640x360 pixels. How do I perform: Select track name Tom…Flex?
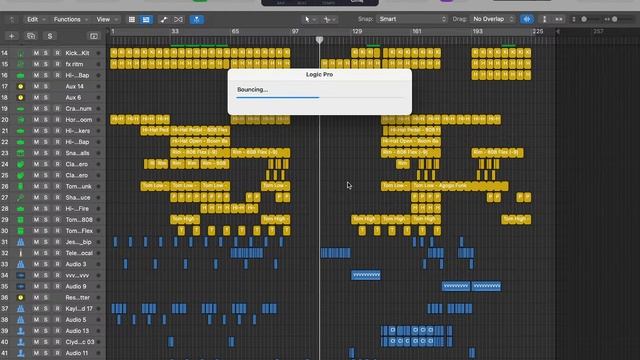[79, 231]
